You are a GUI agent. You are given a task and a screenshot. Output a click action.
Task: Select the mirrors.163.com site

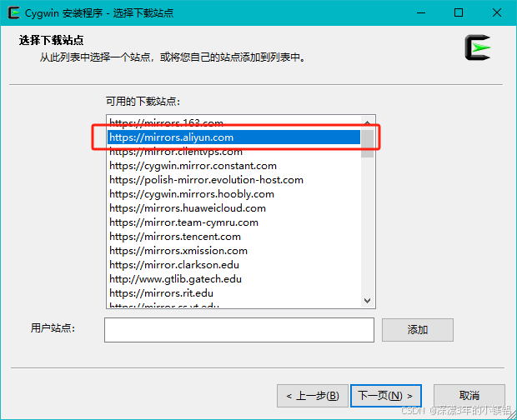(233, 123)
